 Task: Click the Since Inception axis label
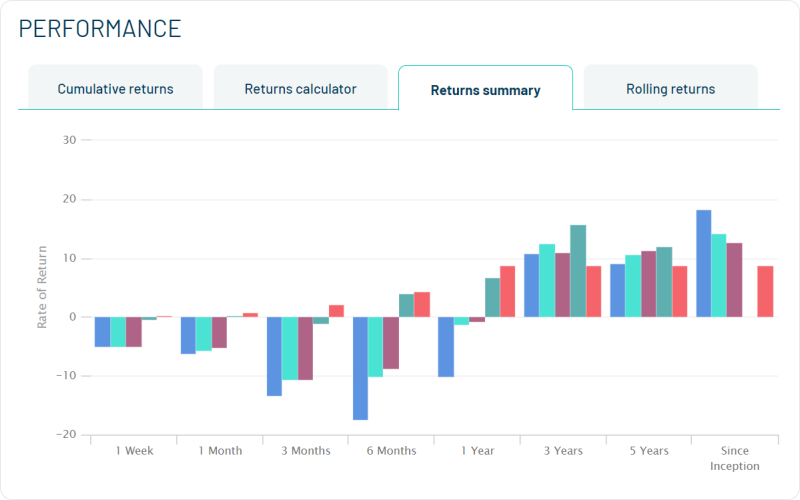click(734, 458)
